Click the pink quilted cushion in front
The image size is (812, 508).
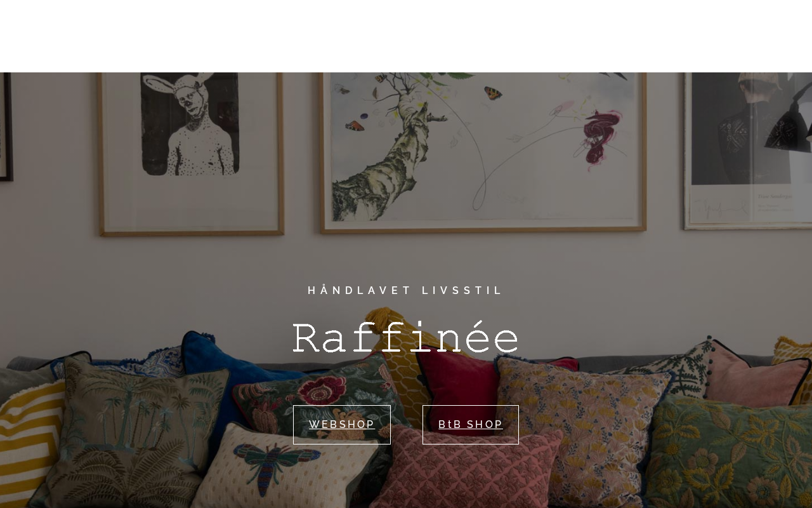[466, 470]
